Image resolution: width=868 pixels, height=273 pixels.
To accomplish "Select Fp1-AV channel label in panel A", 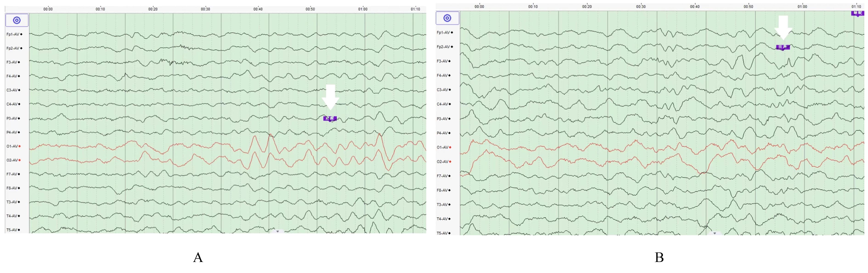I will click(13, 34).
